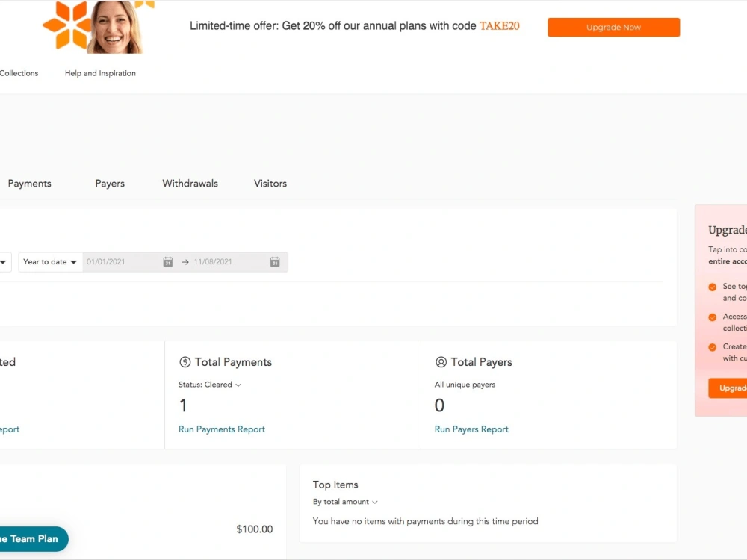Switch to the Payers tab
The width and height of the screenshot is (747, 560).
(x=110, y=184)
